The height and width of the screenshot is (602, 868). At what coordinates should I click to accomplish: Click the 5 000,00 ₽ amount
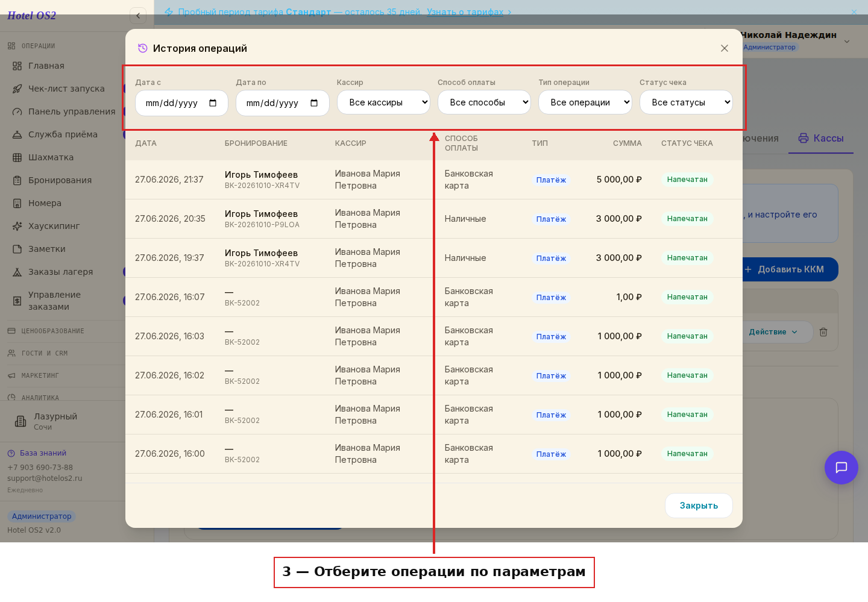click(x=619, y=180)
